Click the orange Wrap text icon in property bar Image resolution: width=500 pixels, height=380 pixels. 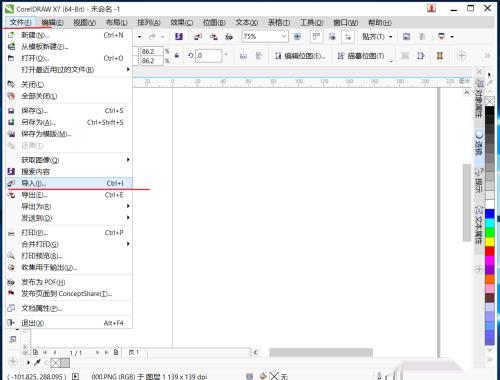(x=440, y=56)
